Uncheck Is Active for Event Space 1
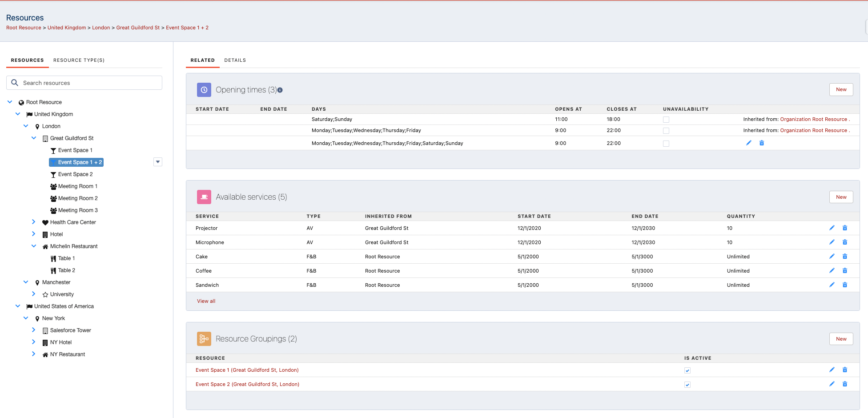This screenshot has width=868, height=418. coord(687,370)
